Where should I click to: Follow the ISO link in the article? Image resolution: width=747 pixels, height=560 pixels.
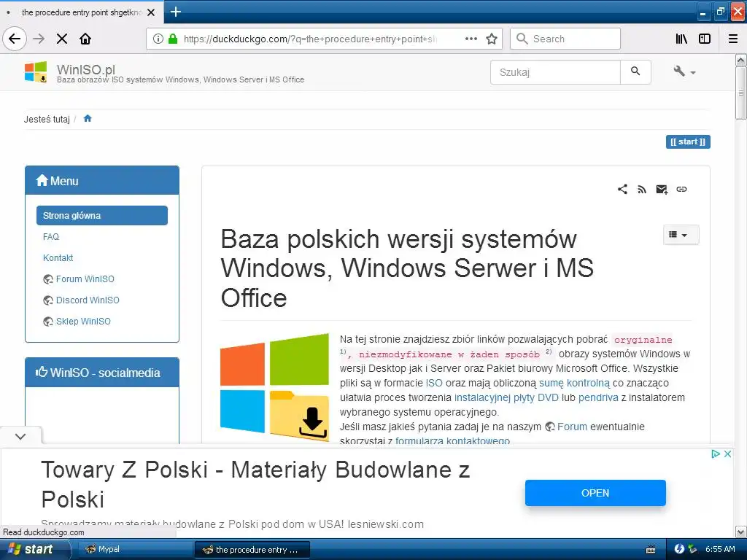pyautogui.click(x=434, y=383)
